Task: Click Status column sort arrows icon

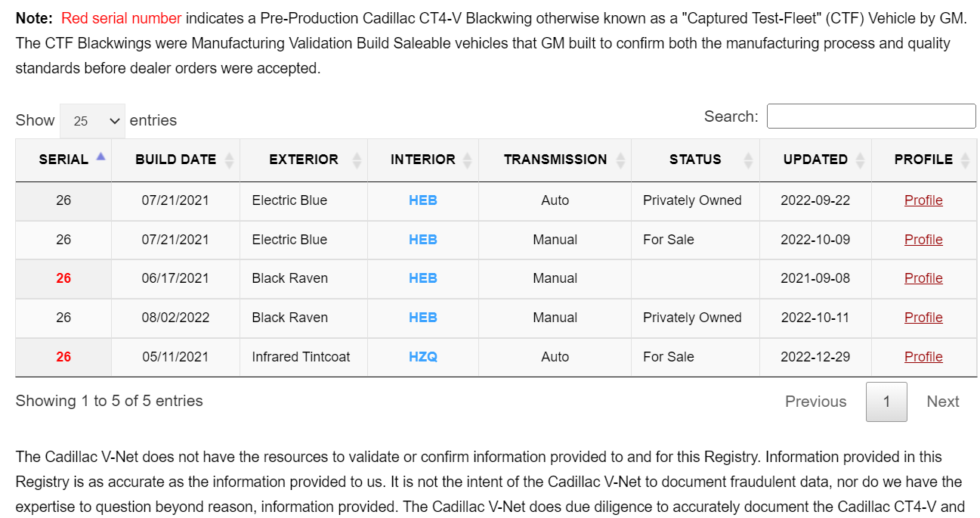Action: [749, 160]
